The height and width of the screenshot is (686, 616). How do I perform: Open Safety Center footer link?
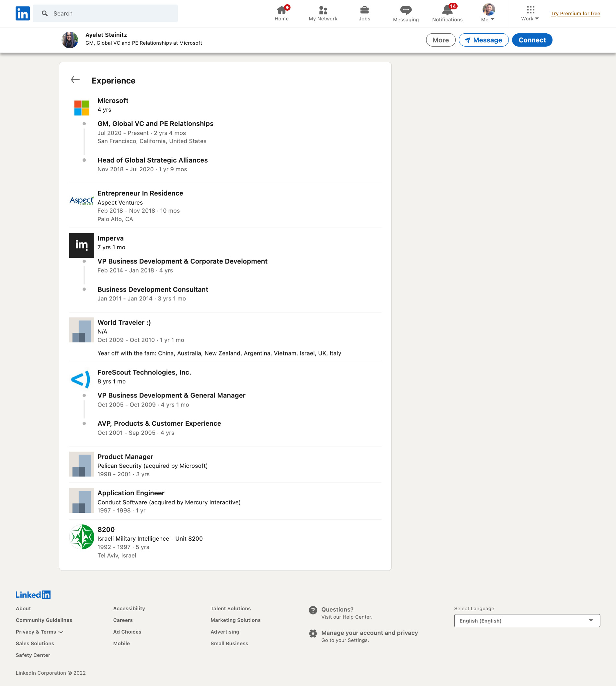point(33,655)
